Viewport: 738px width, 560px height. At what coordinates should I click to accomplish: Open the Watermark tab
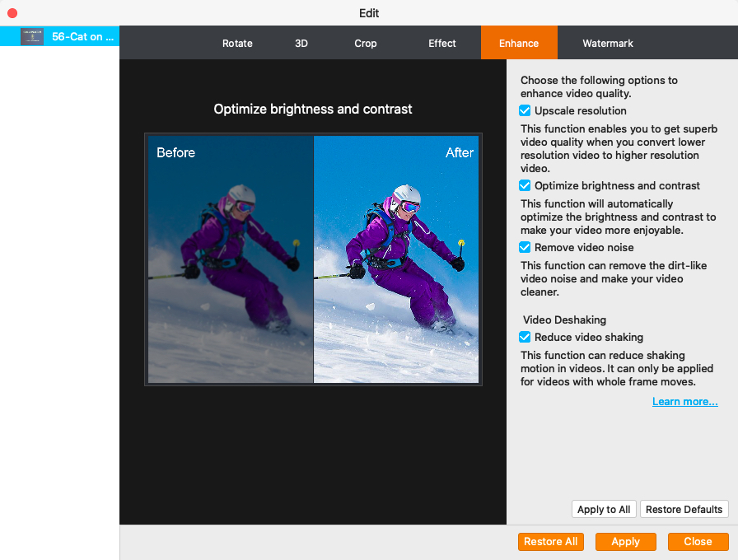pos(608,44)
